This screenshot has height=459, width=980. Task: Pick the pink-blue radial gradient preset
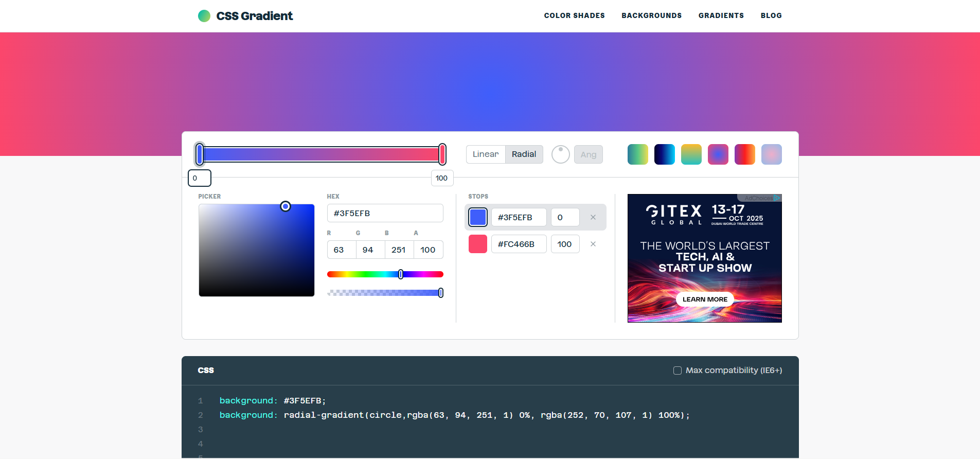(x=718, y=154)
